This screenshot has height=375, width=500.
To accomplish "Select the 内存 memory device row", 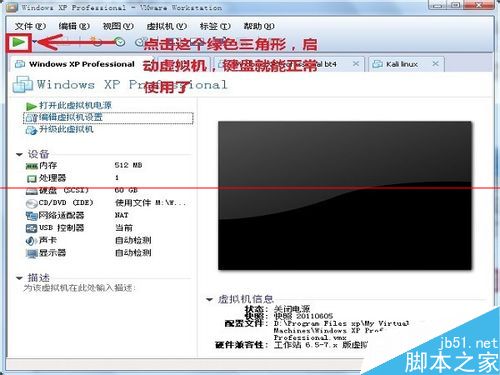I will [108, 165].
